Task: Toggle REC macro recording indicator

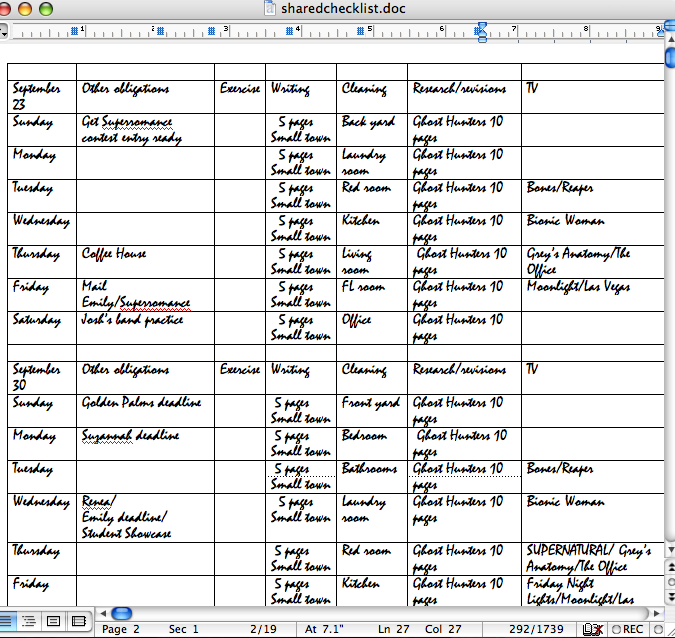Action: pyautogui.click(x=627, y=629)
